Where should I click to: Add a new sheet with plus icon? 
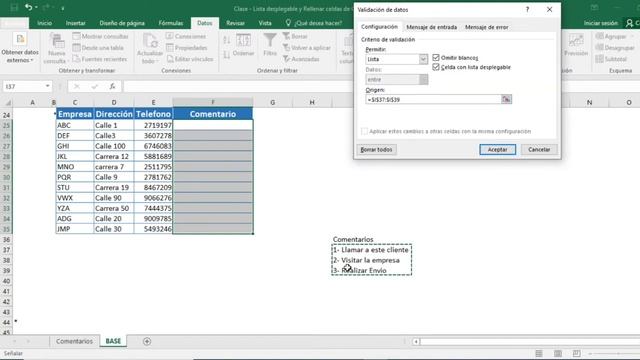[x=147, y=341]
